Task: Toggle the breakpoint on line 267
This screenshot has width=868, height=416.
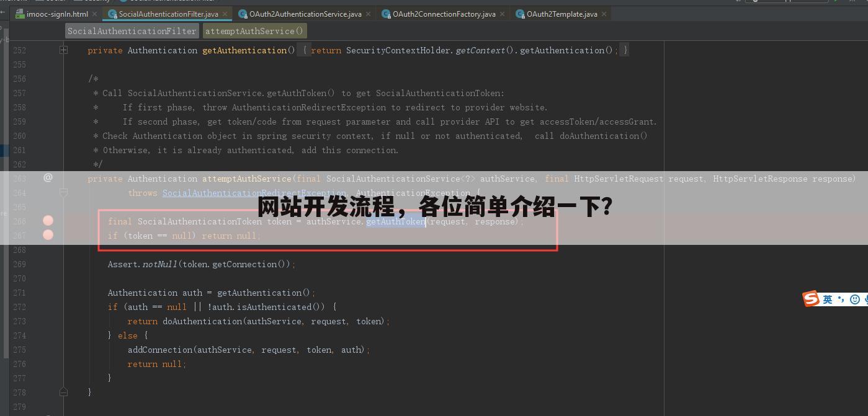Action: point(48,235)
